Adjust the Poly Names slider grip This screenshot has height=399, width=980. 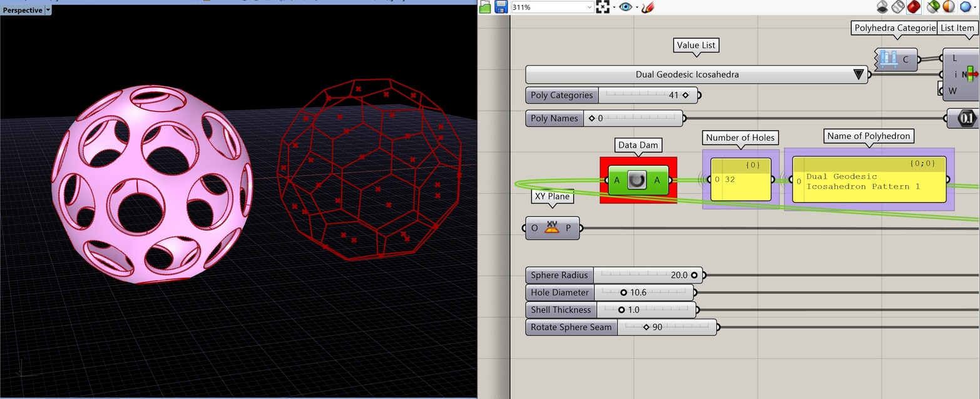(x=591, y=118)
